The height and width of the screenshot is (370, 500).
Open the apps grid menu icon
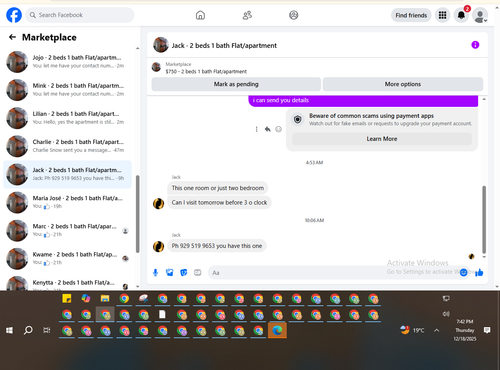point(442,15)
